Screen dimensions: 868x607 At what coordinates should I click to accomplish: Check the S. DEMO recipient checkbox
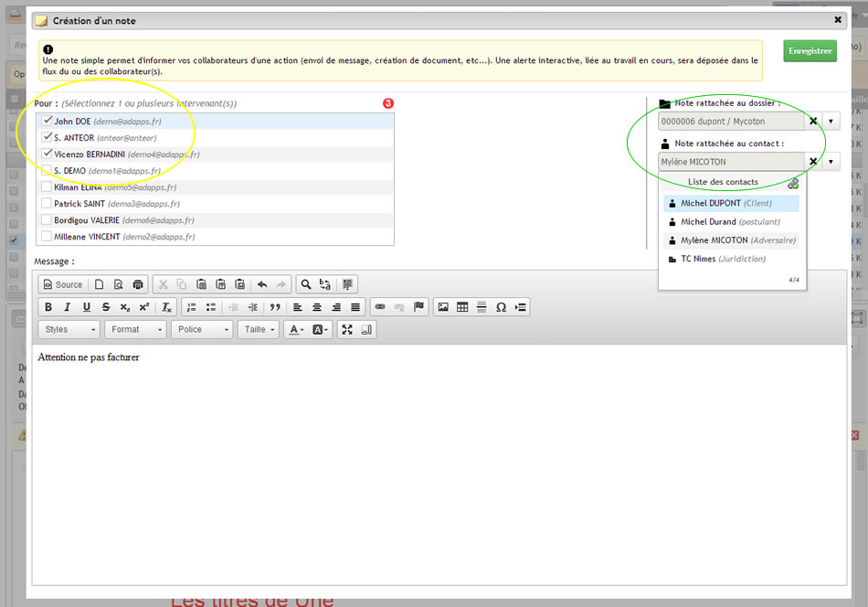48,171
